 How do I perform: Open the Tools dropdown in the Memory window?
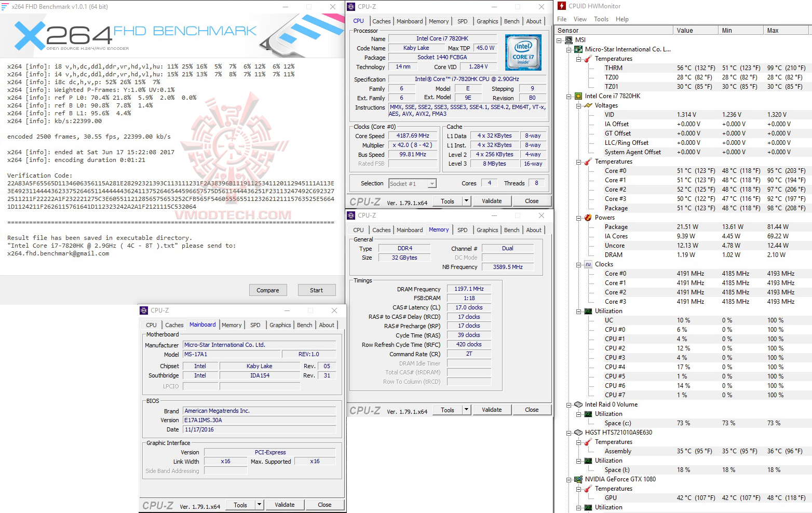tap(466, 410)
